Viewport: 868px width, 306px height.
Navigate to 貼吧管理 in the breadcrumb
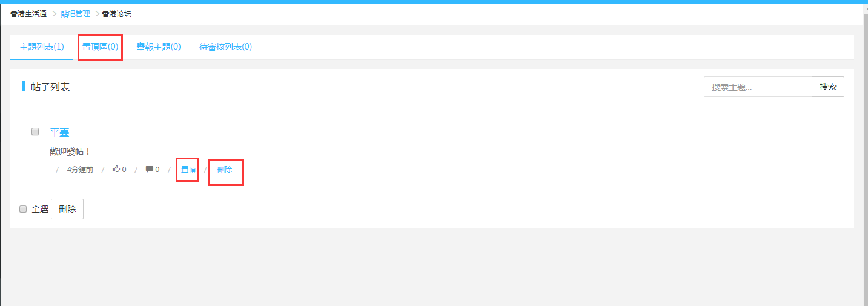76,13
